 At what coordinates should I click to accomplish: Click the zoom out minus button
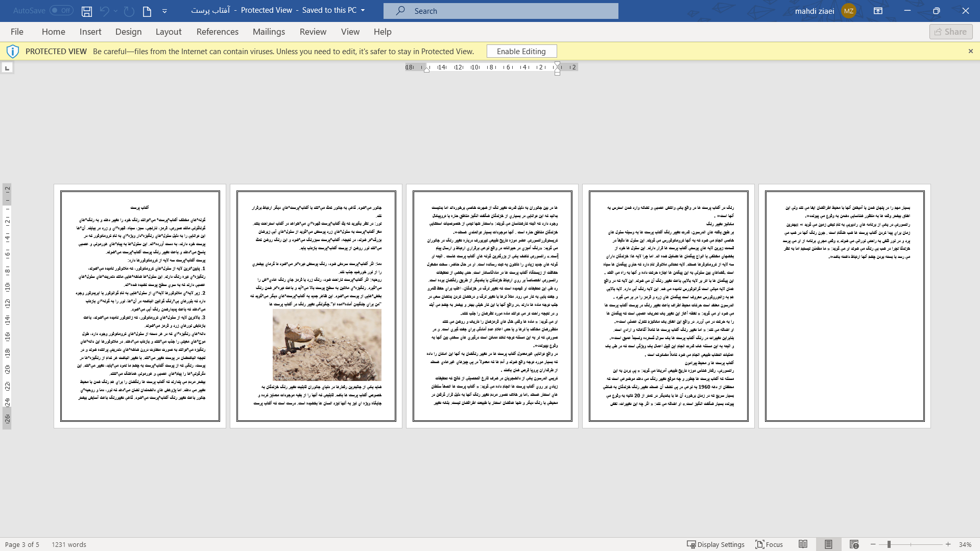[x=873, y=544]
